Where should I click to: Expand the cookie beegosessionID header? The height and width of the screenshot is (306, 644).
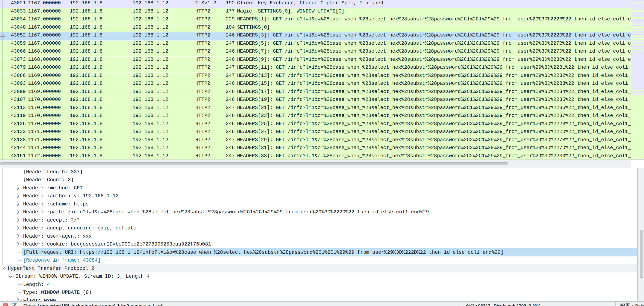(18, 244)
